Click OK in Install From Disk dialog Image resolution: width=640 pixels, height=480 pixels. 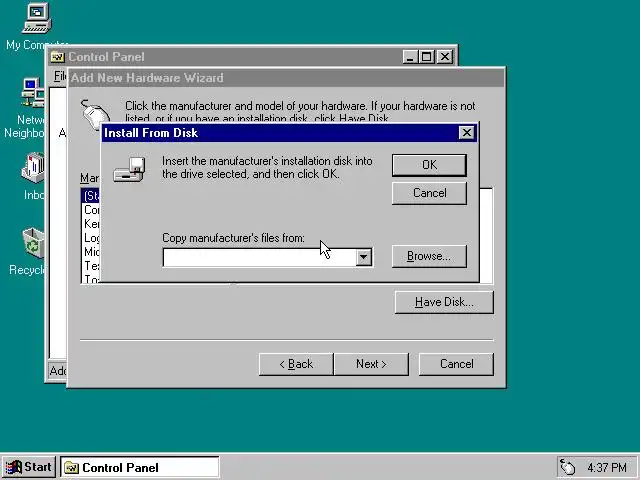(x=429, y=165)
